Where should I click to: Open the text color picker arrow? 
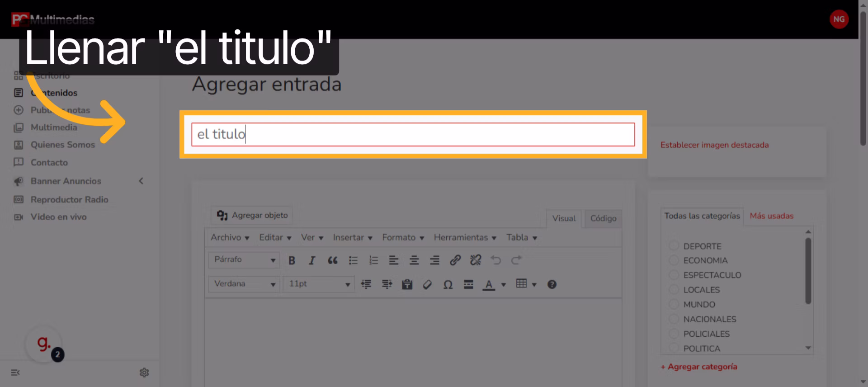(x=504, y=285)
